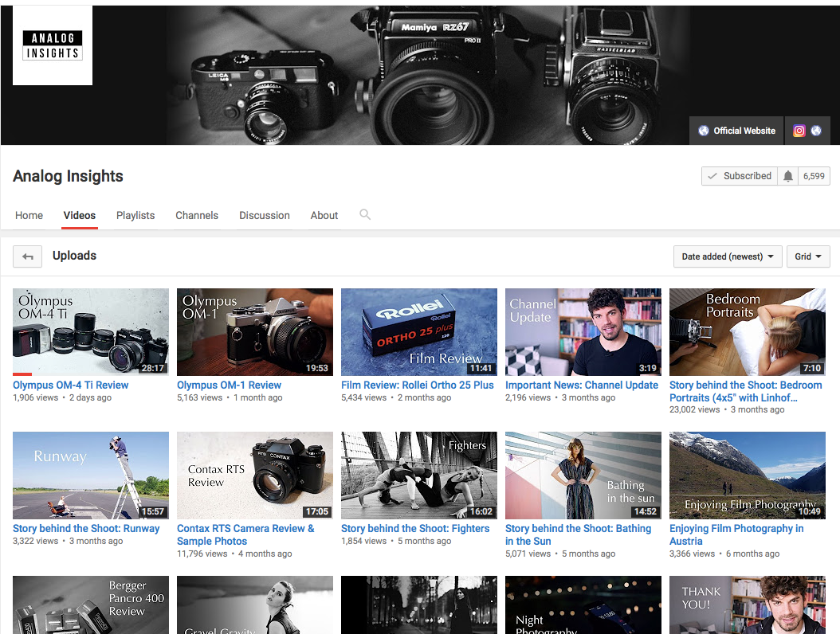Open the Instagram icon link in banner
The height and width of the screenshot is (634, 840).
(799, 131)
